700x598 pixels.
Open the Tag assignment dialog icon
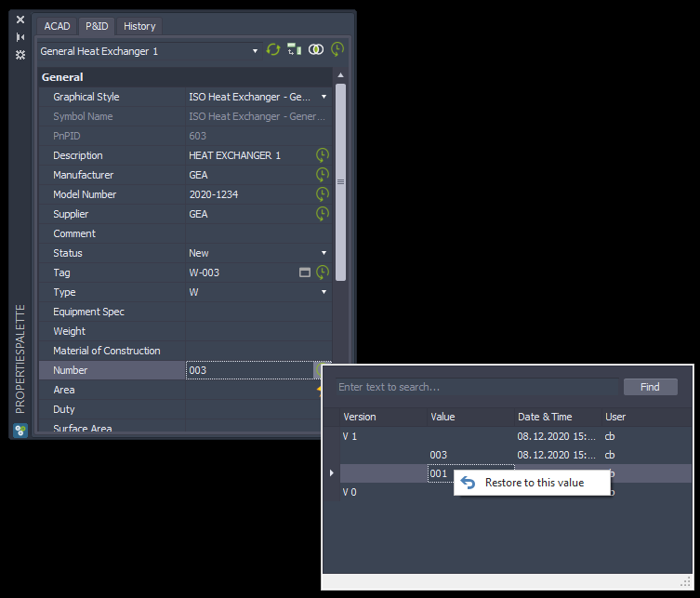[304, 272]
